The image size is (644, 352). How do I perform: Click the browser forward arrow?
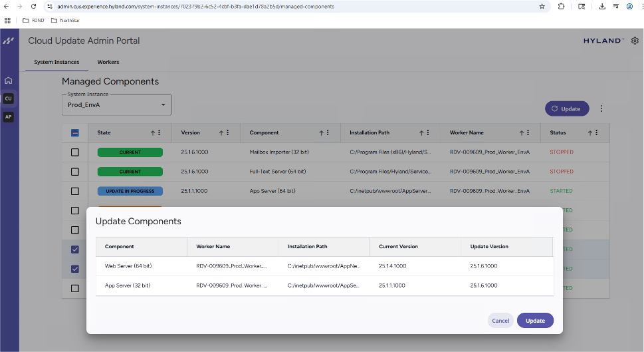pyautogui.click(x=19, y=6)
